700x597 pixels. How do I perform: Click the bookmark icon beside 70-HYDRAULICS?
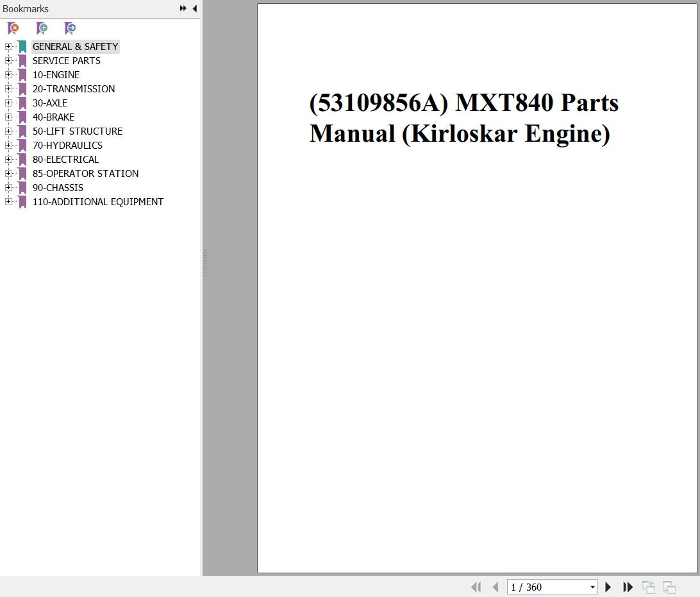22,145
